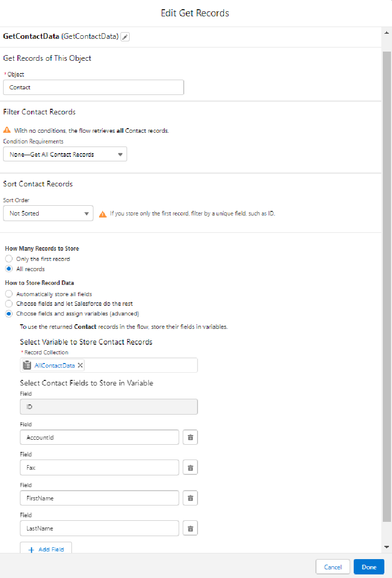This screenshot has width=392, height=578.
Task: Click the pencil edit icon beside GetContactData
Action: tap(125, 37)
